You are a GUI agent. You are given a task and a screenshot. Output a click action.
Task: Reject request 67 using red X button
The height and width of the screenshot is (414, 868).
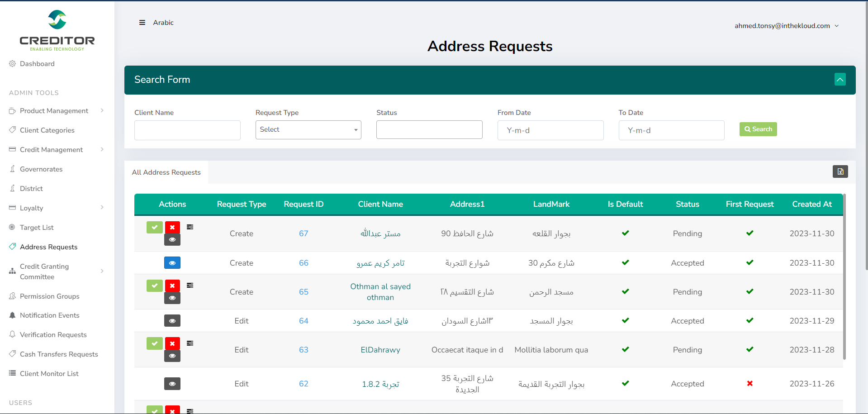coord(172,227)
